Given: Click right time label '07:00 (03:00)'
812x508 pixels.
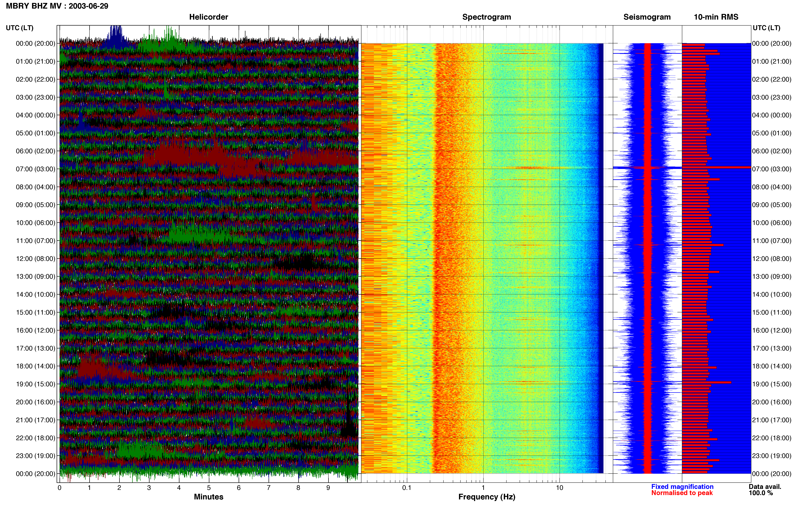Looking at the screenshot, I should click(772, 169).
